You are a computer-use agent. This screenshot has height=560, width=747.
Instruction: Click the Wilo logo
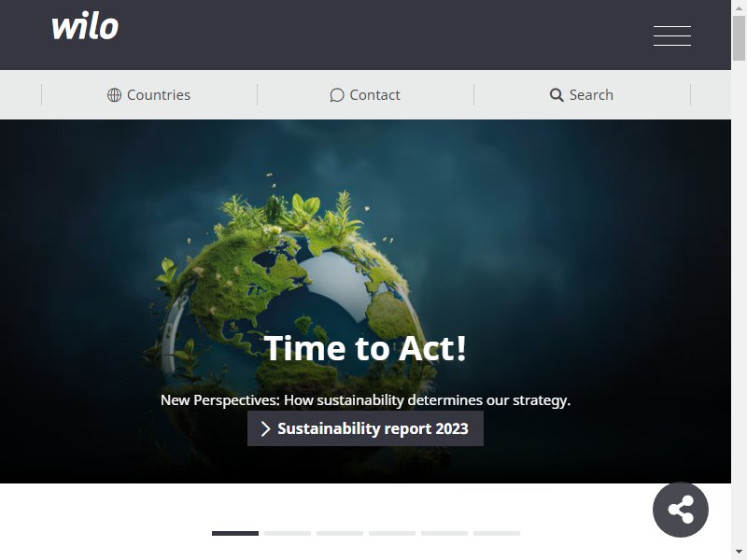pyautogui.click(x=85, y=27)
